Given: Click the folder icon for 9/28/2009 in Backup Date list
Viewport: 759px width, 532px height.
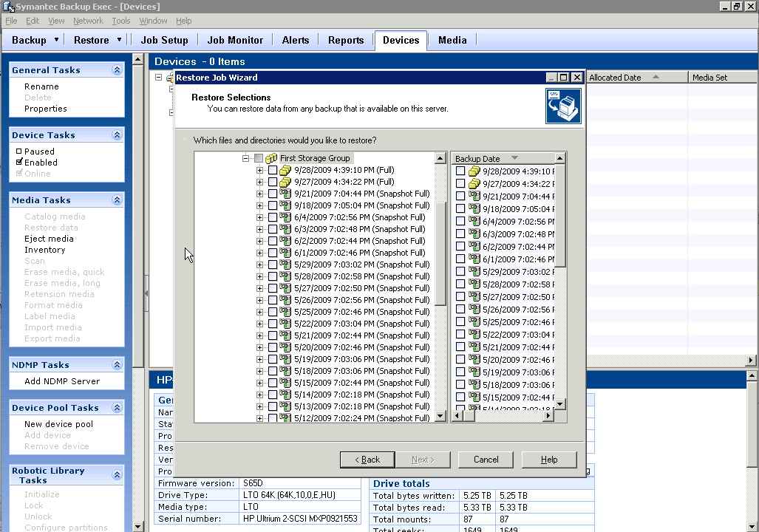Looking at the screenshot, I should click(x=474, y=171).
